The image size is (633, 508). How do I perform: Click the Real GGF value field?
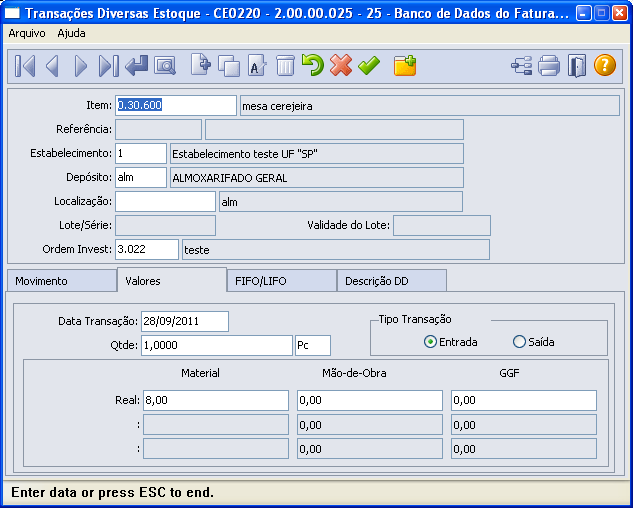524,400
